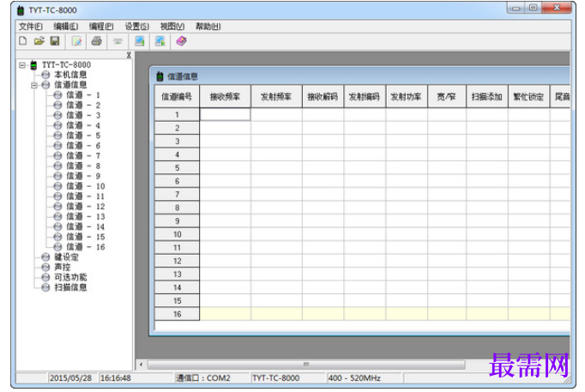Click the Print toolbar icon
The width and height of the screenshot is (585, 392).
click(x=97, y=41)
